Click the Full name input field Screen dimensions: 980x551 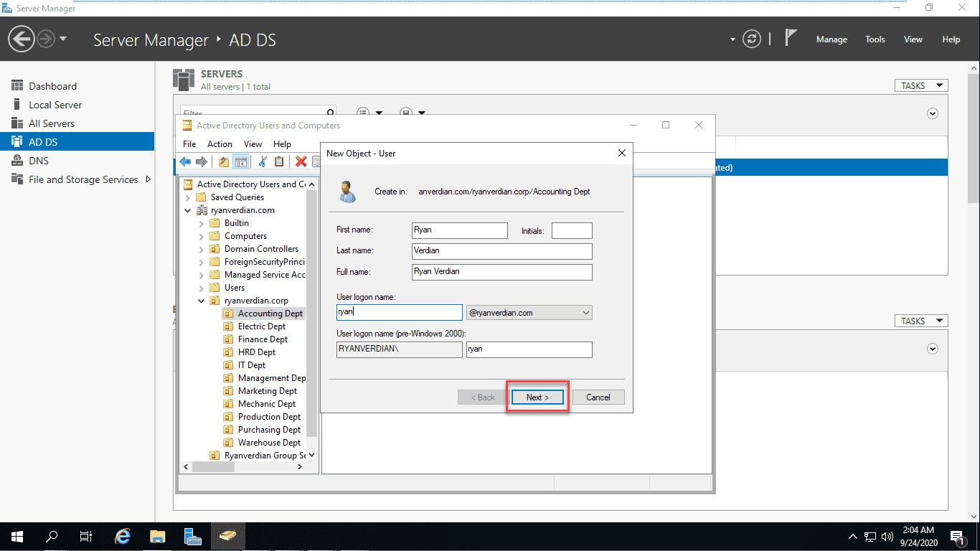click(502, 272)
